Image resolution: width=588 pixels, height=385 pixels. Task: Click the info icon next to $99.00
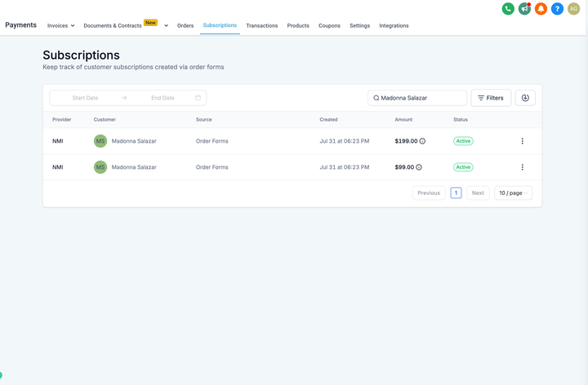419,167
